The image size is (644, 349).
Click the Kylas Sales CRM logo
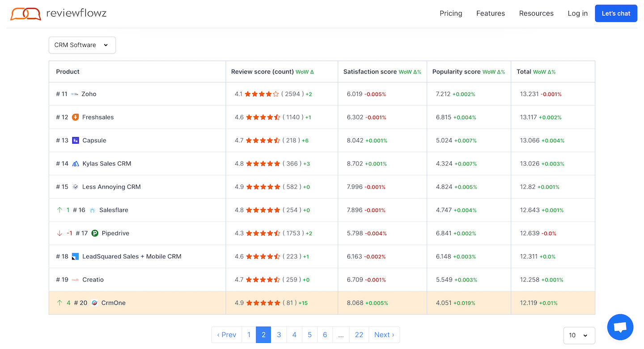tap(75, 164)
